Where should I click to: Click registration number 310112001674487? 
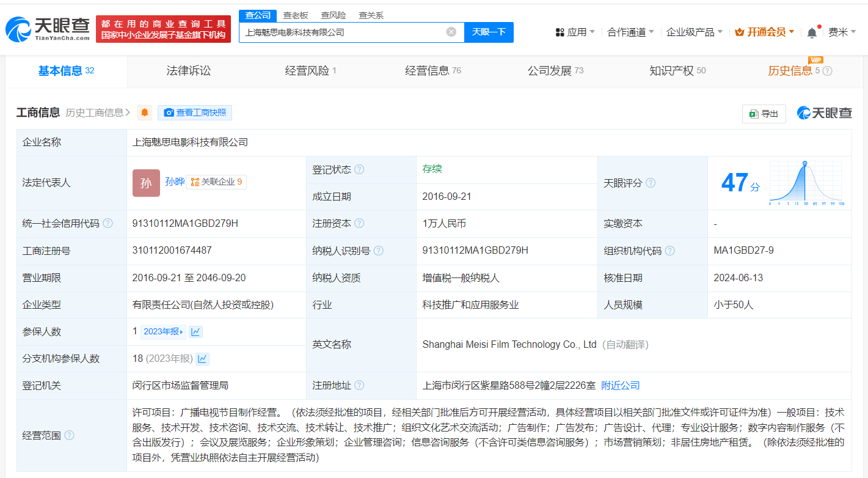[x=172, y=251]
